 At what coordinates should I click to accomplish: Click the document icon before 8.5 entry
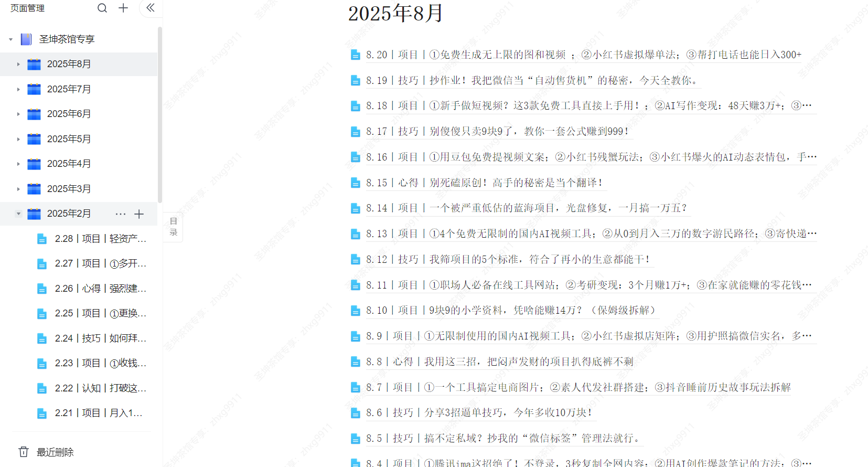coord(355,439)
